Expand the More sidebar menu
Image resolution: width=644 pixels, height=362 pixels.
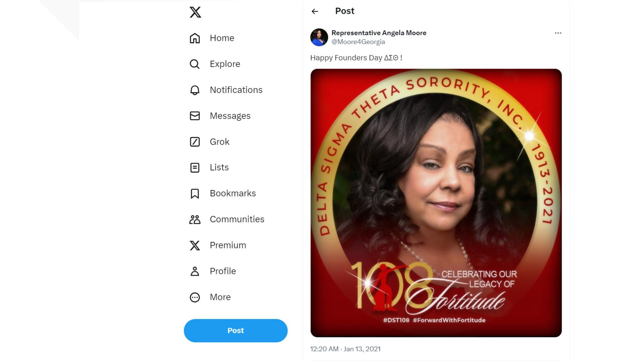(x=195, y=297)
